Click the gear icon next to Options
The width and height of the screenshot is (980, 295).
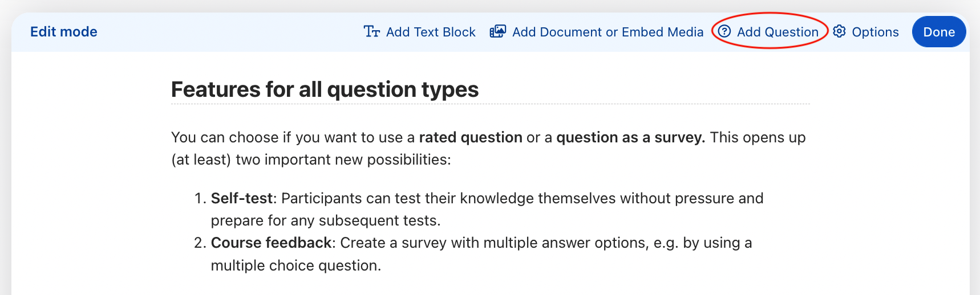coord(839,31)
